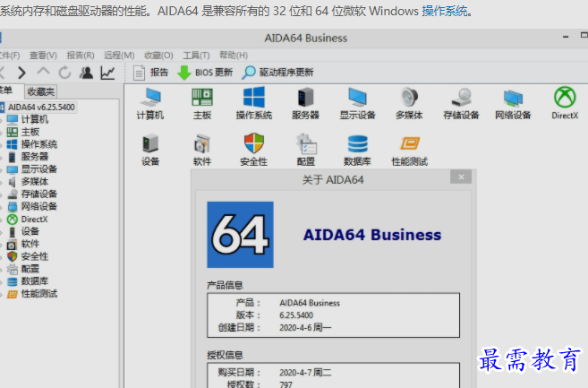Viewport: 588px width, 388px height.
Task: Open the 工具(T) menu
Action: pos(196,56)
